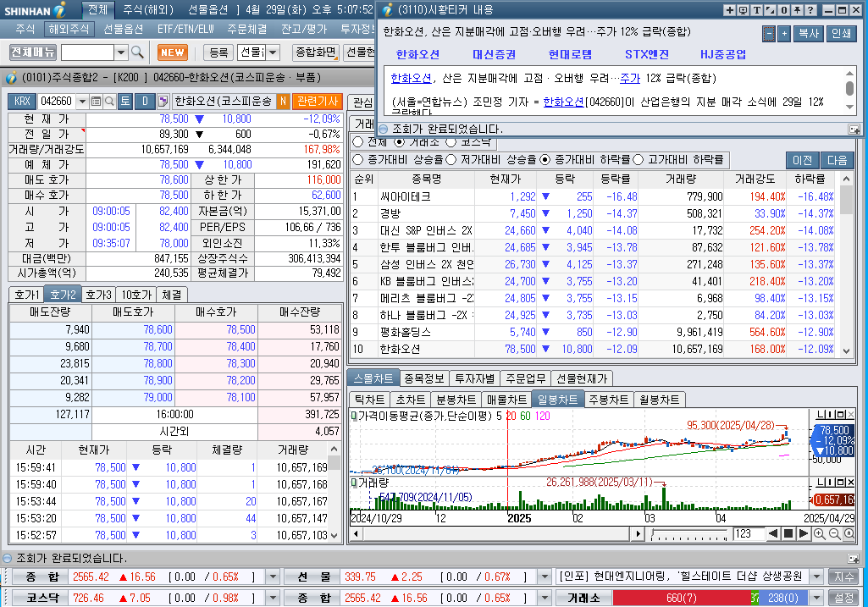Expand the 코스닥 726.46 index dropdown
Viewport: 868px width, 607px height.
(273, 599)
